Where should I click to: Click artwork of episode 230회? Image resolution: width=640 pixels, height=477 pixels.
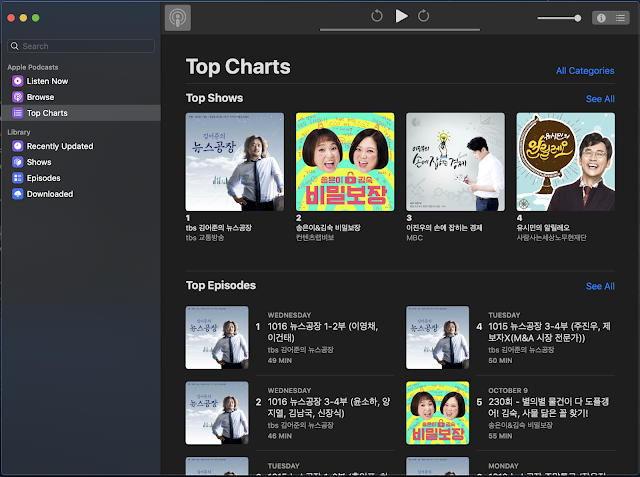coord(438,413)
